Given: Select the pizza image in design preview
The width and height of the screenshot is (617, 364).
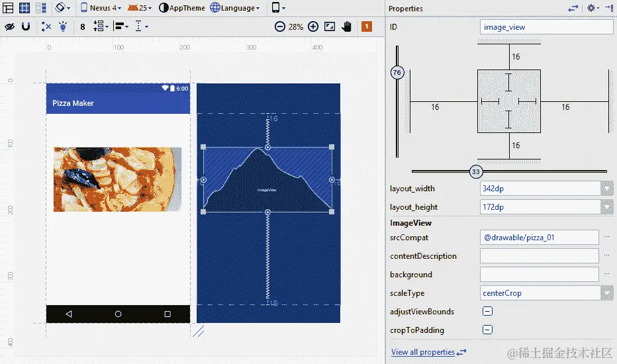Looking at the screenshot, I should [118, 179].
